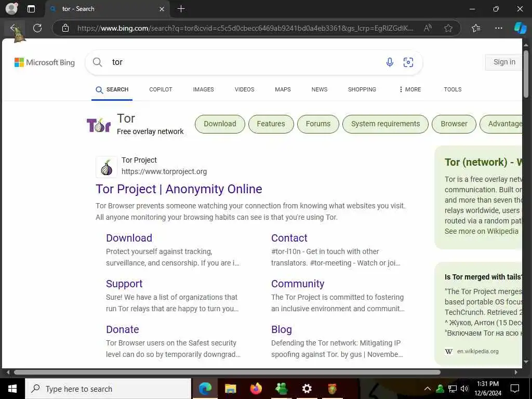This screenshot has width=532, height=399.
Task: Click the browser address bar URL
Action: tap(245, 28)
